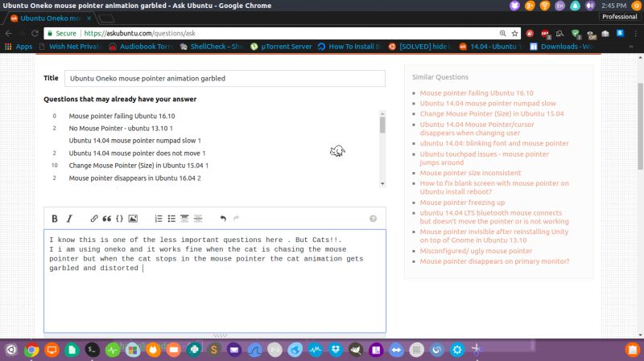Open the blue S extension icon

[x=620, y=33]
